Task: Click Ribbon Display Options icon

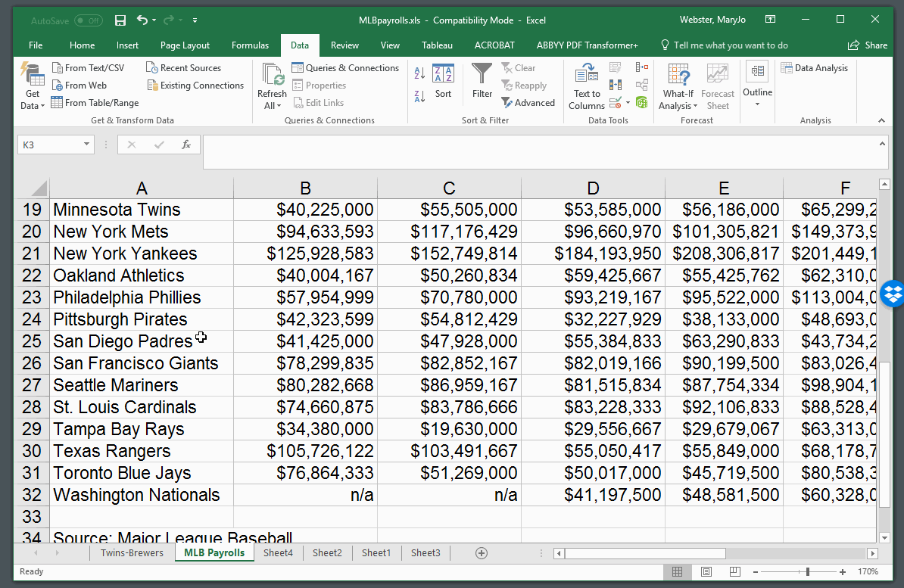Action: (770, 20)
